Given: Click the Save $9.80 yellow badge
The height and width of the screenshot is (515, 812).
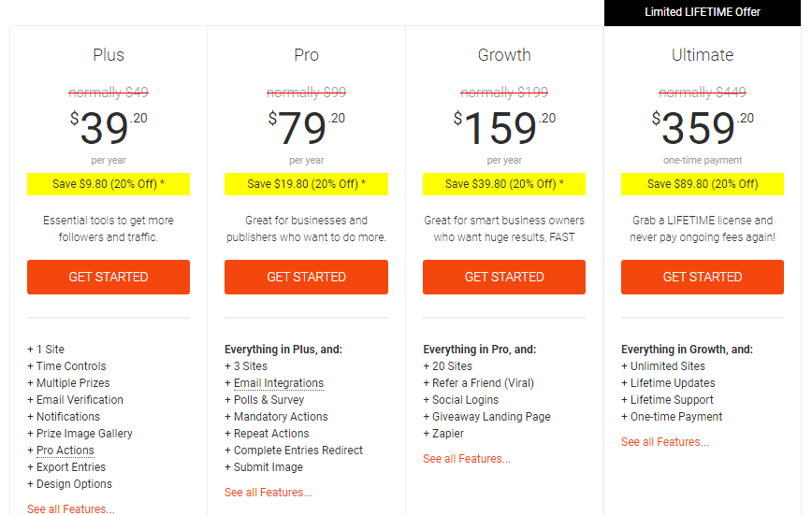Looking at the screenshot, I should 109,184.
